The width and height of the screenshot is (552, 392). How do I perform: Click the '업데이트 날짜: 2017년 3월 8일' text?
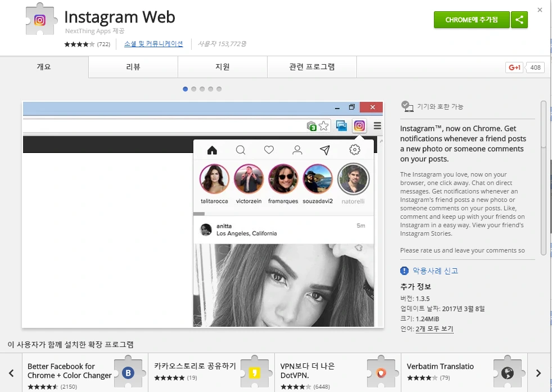coord(442,309)
